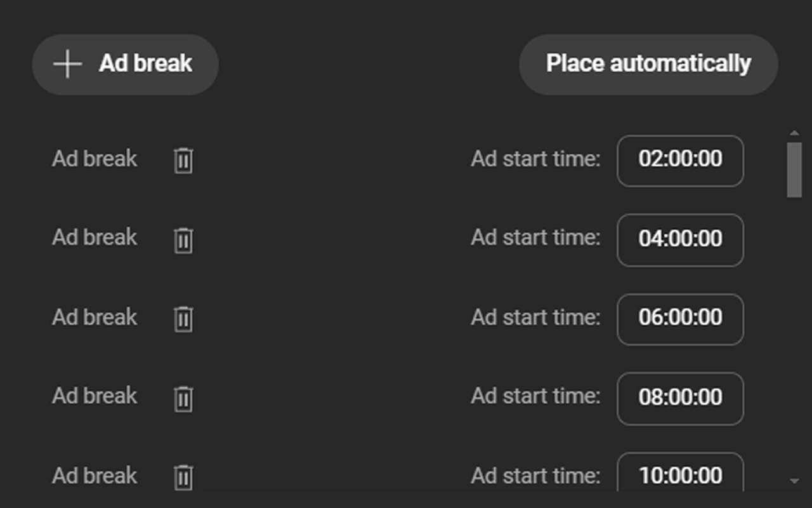Select the first Ad break row label
This screenshot has height=508, width=812.
tap(93, 159)
